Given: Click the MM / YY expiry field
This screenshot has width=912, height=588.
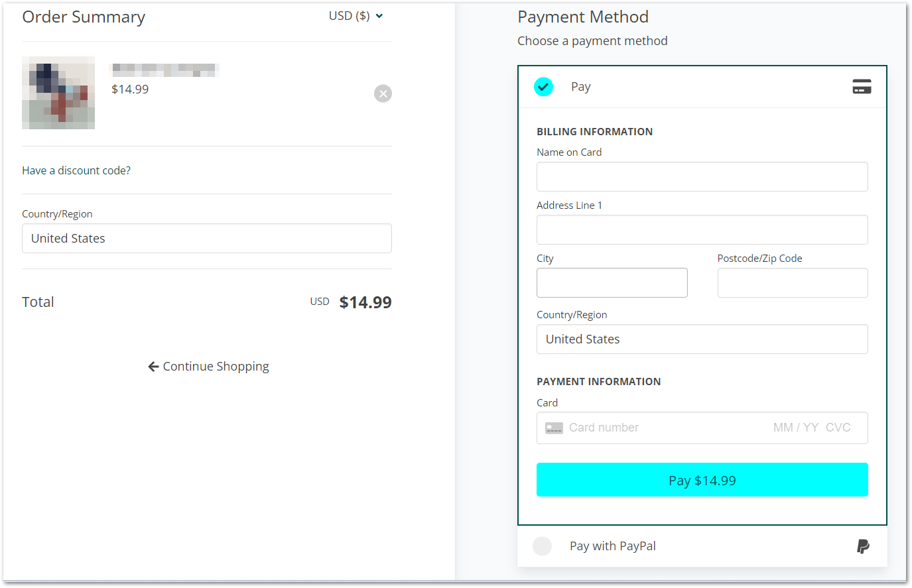Looking at the screenshot, I should (x=795, y=428).
